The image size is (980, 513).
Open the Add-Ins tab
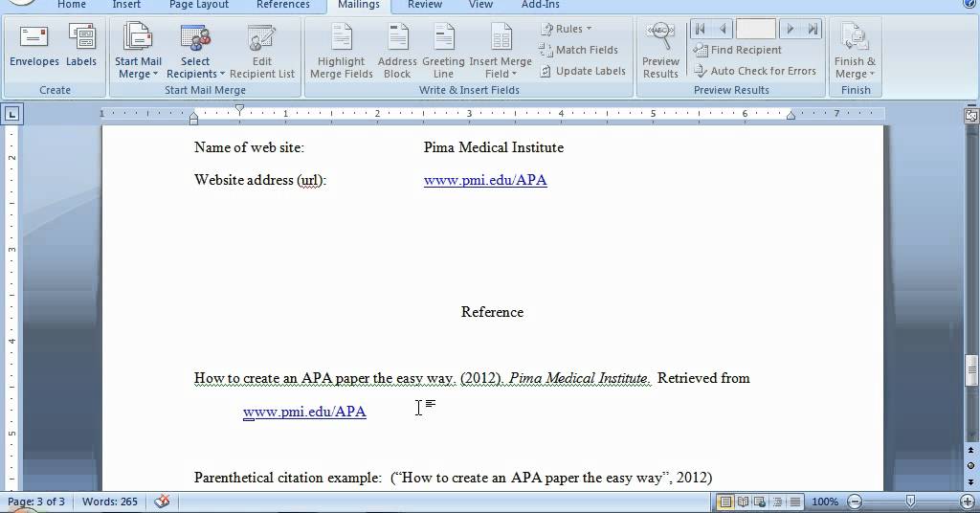click(541, 5)
